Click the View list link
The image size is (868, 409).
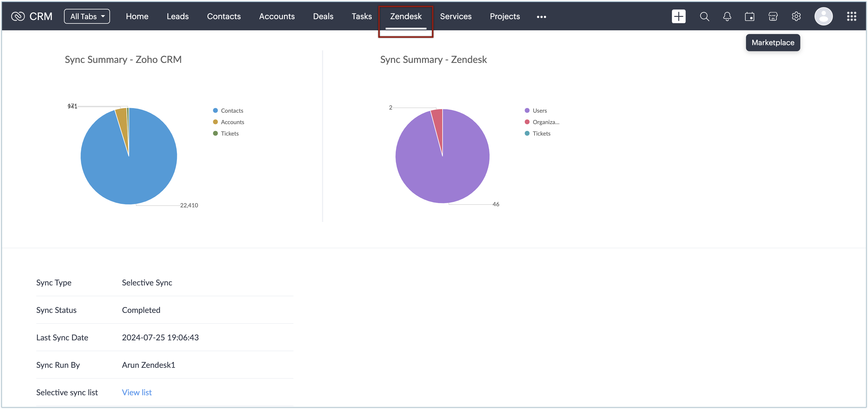point(137,392)
